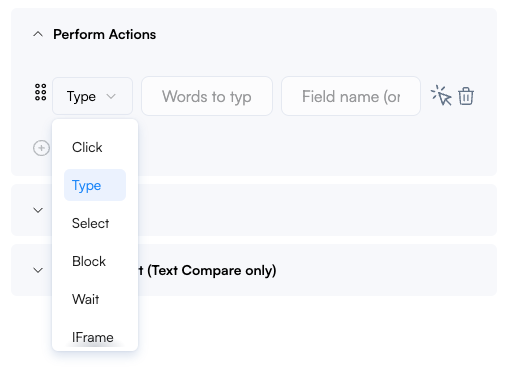Click the Text Compare only heading
This screenshot has width=511, height=379.
coord(207,270)
